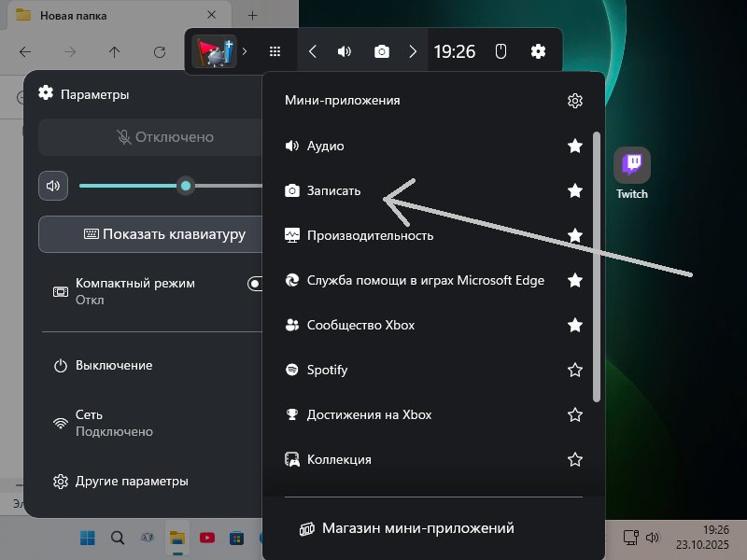The image size is (747, 560).
Task: Unfavorite the Записать widget star
Action: coord(575,190)
